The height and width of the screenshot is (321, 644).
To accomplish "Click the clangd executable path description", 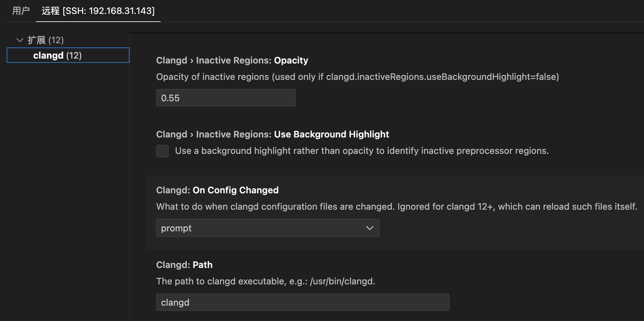I will 265,281.
